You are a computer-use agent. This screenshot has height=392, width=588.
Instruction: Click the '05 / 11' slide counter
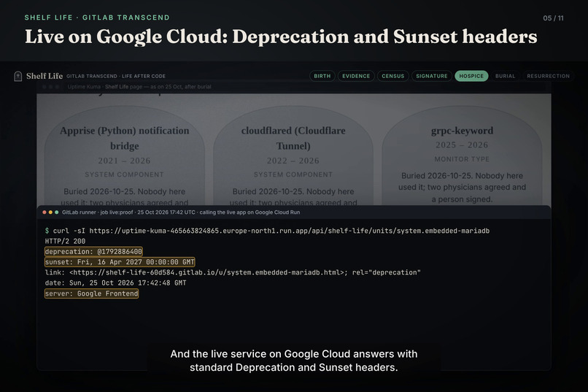[x=553, y=18]
